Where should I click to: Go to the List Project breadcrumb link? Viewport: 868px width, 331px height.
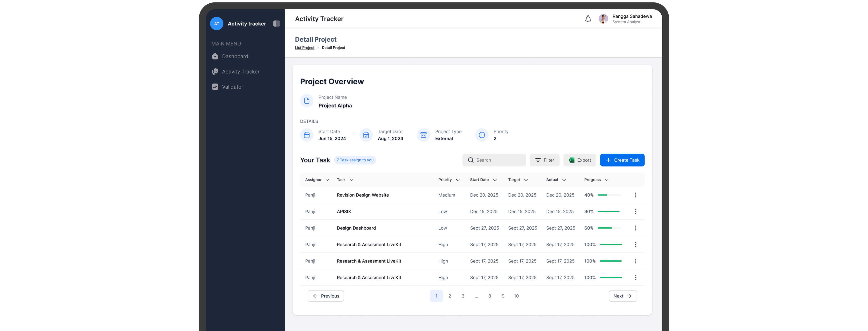pos(304,48)
